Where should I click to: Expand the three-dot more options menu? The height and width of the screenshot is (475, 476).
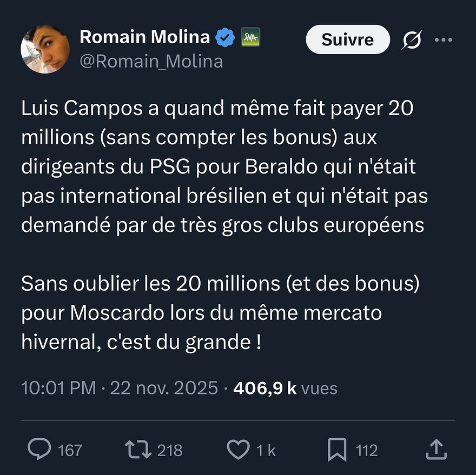pyautogui.click(x=443, y=39)
